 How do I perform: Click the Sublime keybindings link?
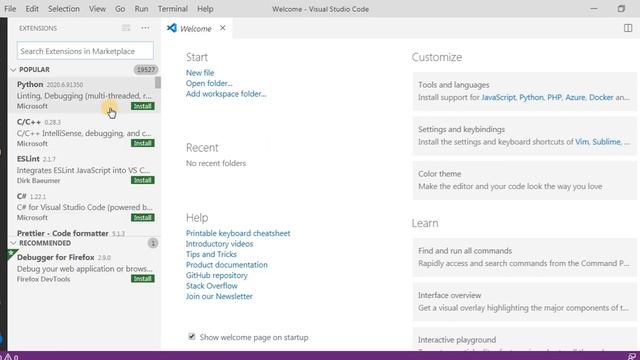(607, 142)
